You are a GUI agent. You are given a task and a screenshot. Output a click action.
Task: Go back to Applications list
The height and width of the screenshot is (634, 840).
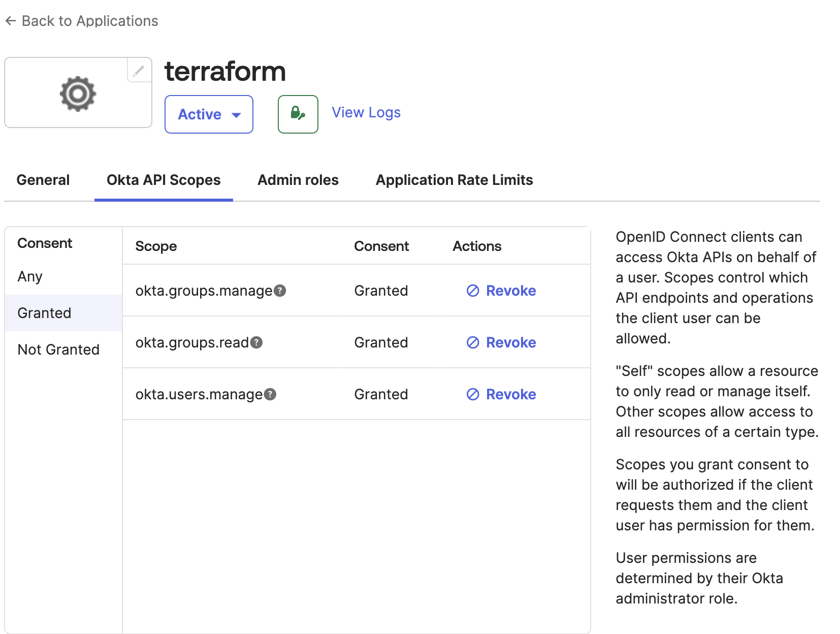82,21
